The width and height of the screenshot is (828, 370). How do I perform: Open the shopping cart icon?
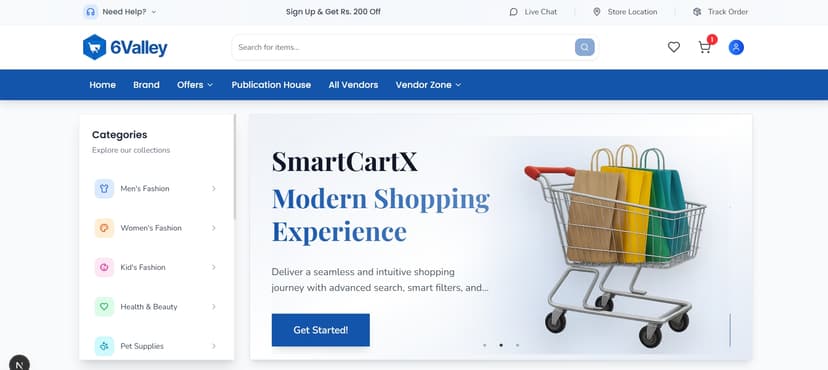(704, 48)
